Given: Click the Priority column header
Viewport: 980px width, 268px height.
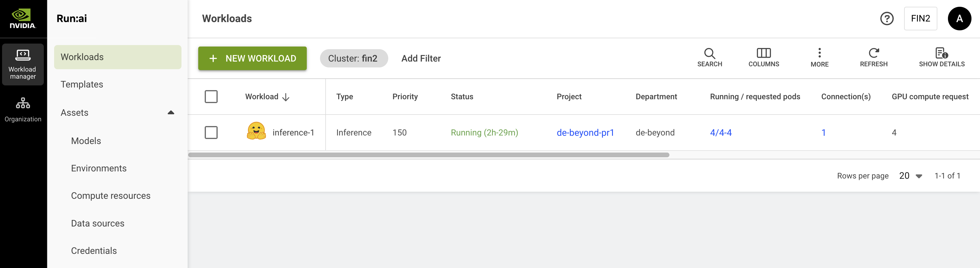Looking at the screenshot, I should click(405, 97).
